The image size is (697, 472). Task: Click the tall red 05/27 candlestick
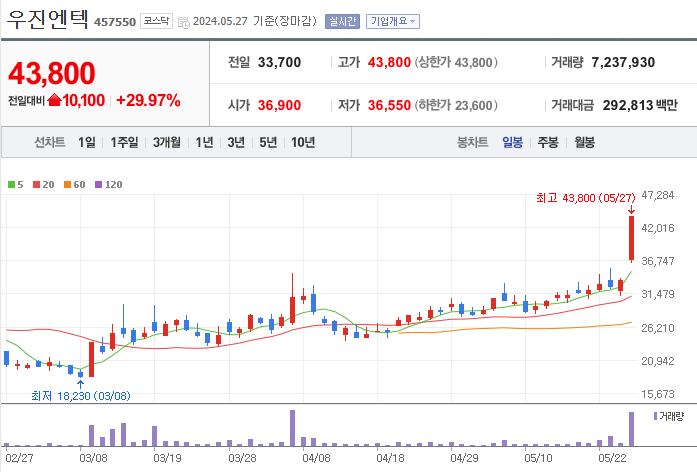[x=631, y=238]
